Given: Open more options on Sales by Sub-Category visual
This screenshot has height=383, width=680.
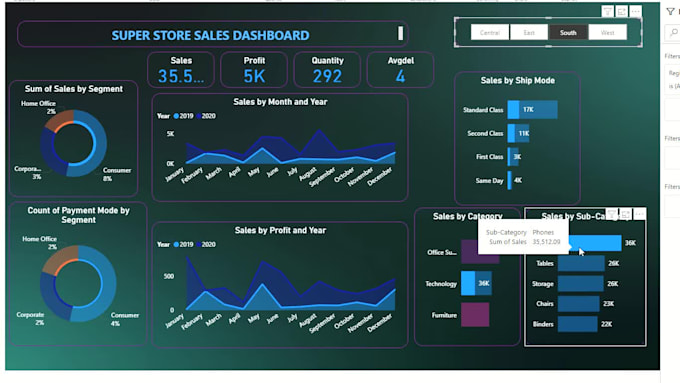Looking at the screenshot, I should pyautogui.click(x=640, y=214).
